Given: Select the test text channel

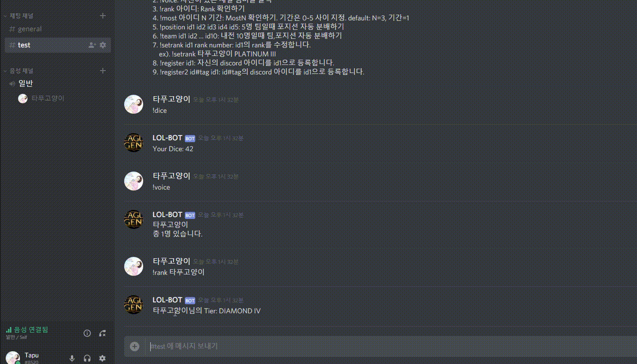Looking at the screenshot, I should click(x=58, y=45).
